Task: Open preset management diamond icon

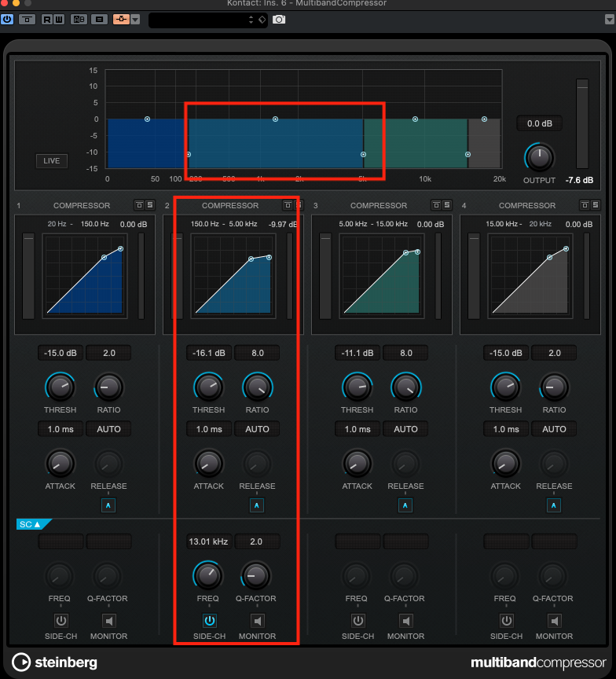Action: (262, 20)
